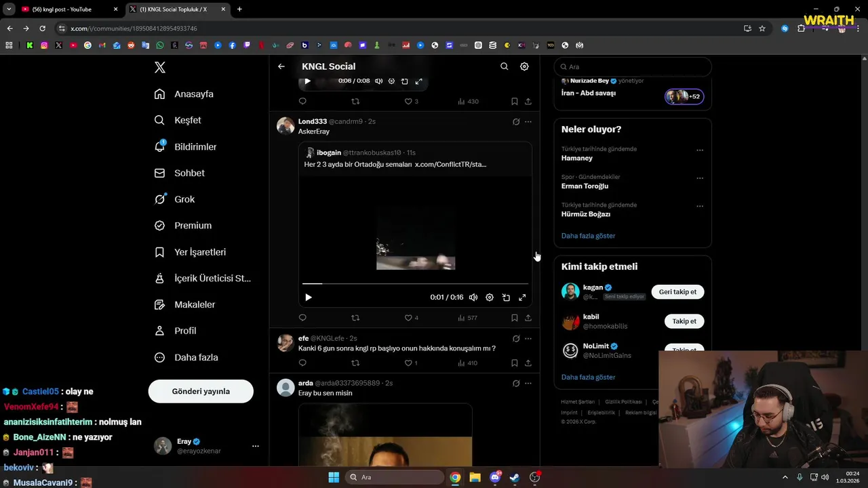Open settings of the ibogain video

490,297
